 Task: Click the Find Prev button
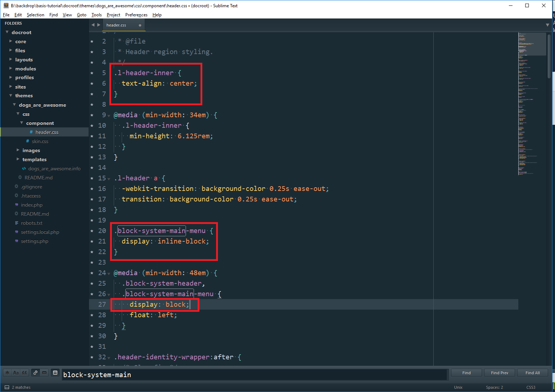point(499,373)
